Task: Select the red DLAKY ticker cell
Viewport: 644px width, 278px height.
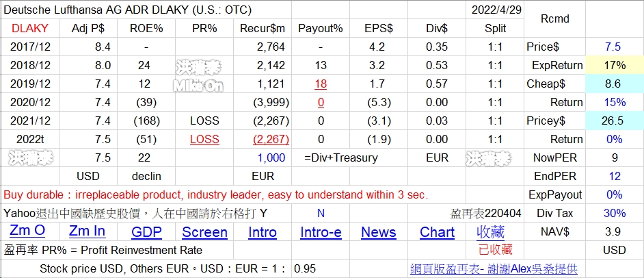Action: [x=30, y=28]
